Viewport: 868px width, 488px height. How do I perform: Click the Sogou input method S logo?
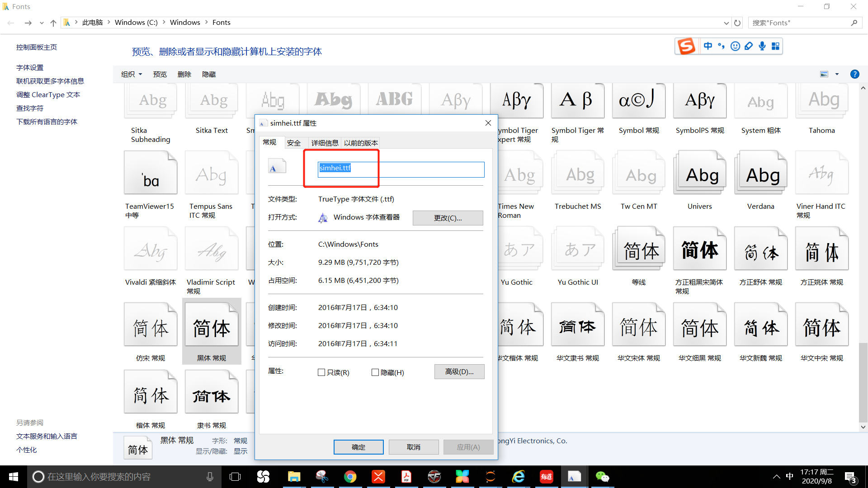point(686,46)
